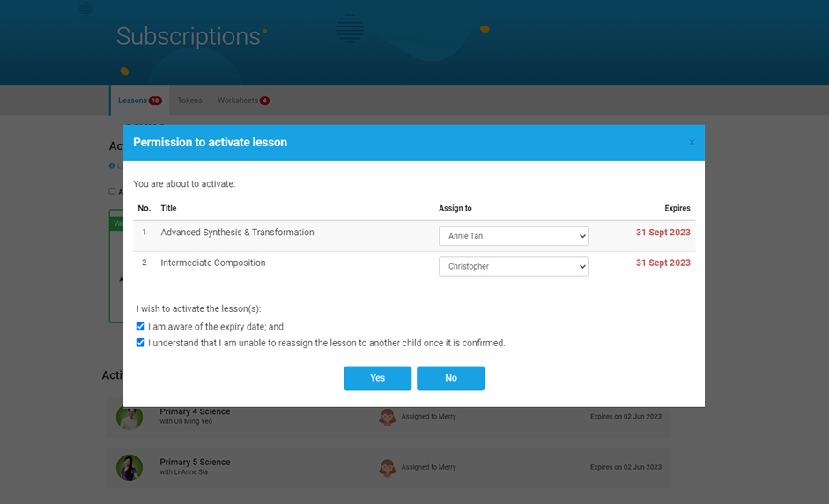
Task: Switch to the Worksheets tab
Action: pyautogui.click(x=243, y=100)
